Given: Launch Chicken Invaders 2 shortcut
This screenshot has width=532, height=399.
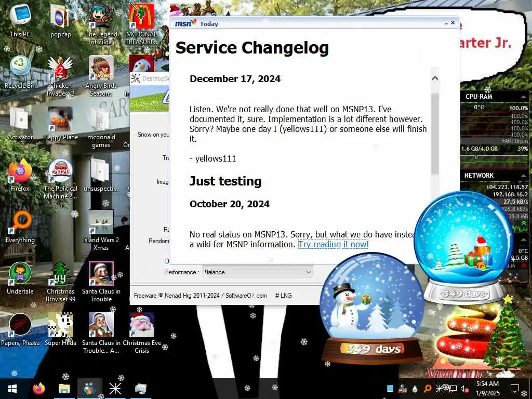Looking at the screenshot, I should point(60,75).
